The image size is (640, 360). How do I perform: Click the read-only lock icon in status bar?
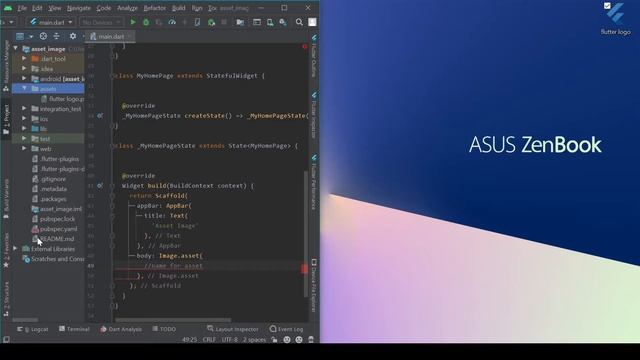[274, 340]
